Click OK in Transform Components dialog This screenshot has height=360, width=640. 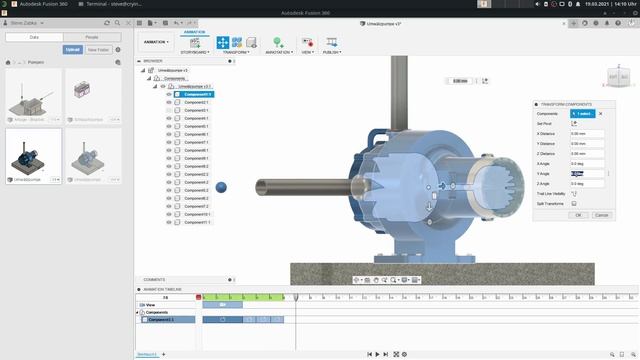click(x=578, y=215)
